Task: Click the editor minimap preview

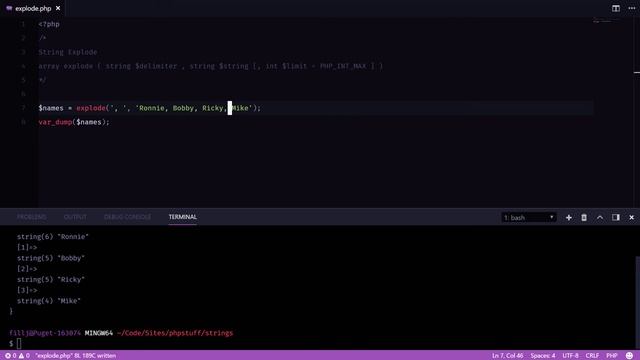Action: [x=605, y=20]
